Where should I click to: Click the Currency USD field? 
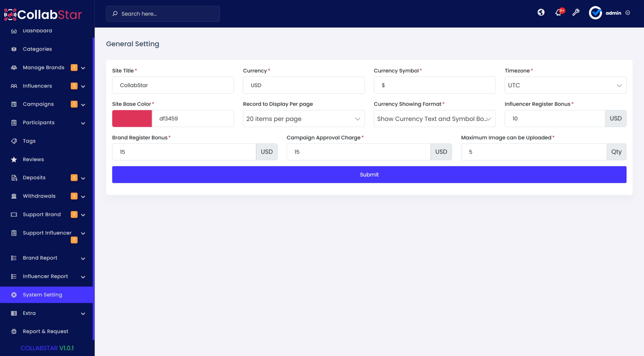[304, 85]
